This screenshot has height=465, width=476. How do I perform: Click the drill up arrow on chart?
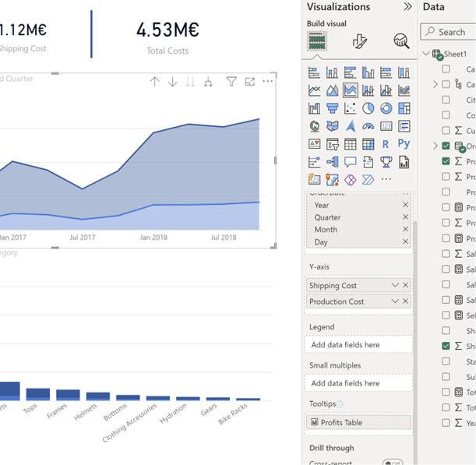(x=154, y=82)
